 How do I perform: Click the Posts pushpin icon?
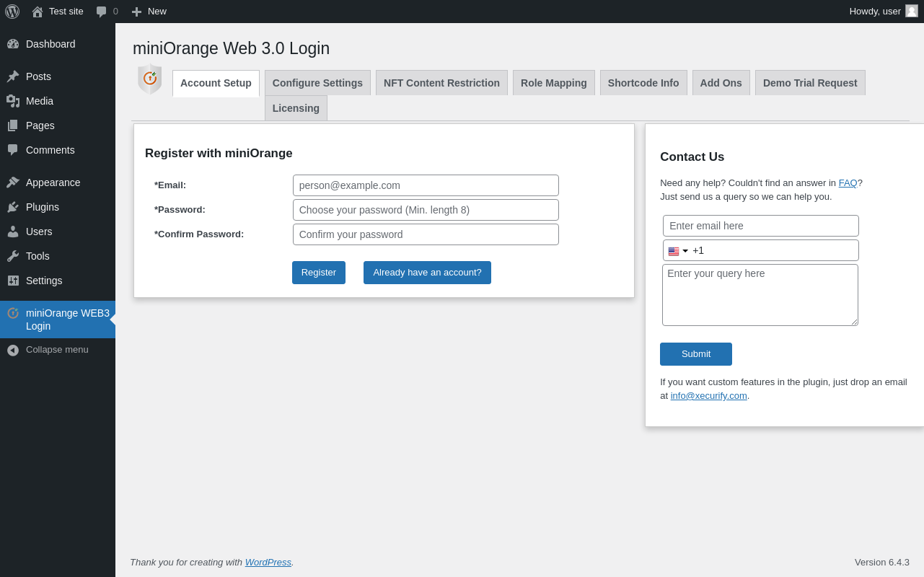coord(13,76)
